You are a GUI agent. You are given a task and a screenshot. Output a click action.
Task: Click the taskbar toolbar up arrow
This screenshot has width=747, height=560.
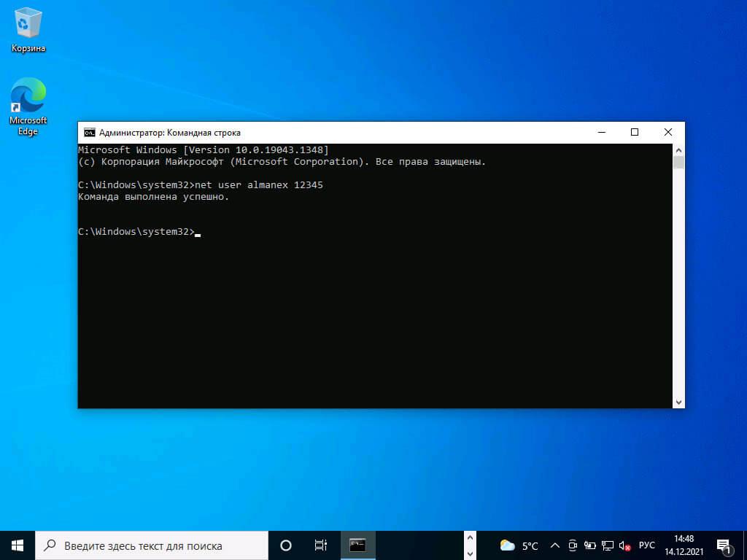click(470, 538)
